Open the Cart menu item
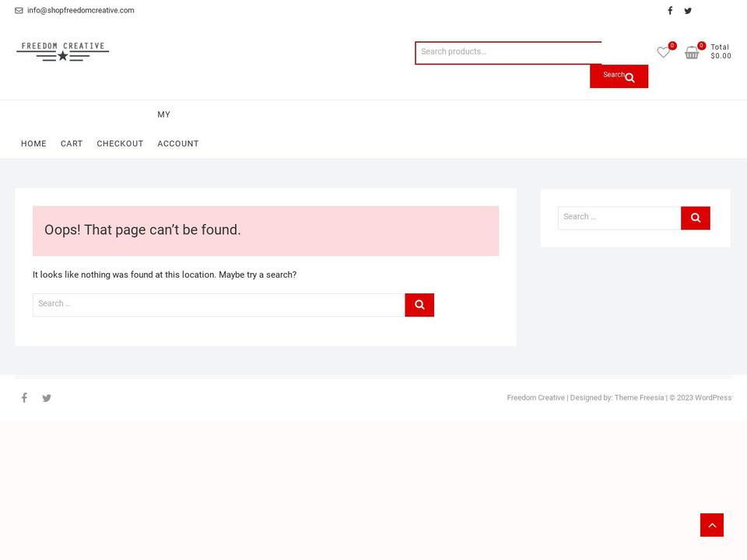This screenshot has height=560, width=747. 72,143
